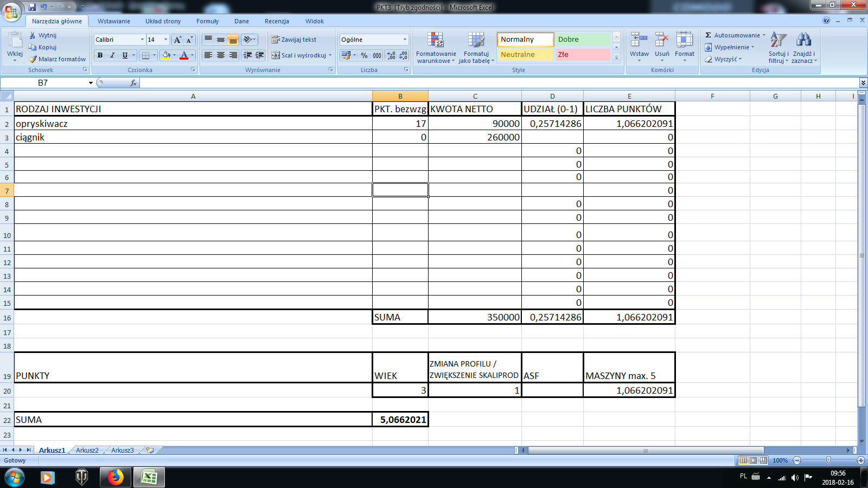Toggle italic formatting

tap(112, 55)
